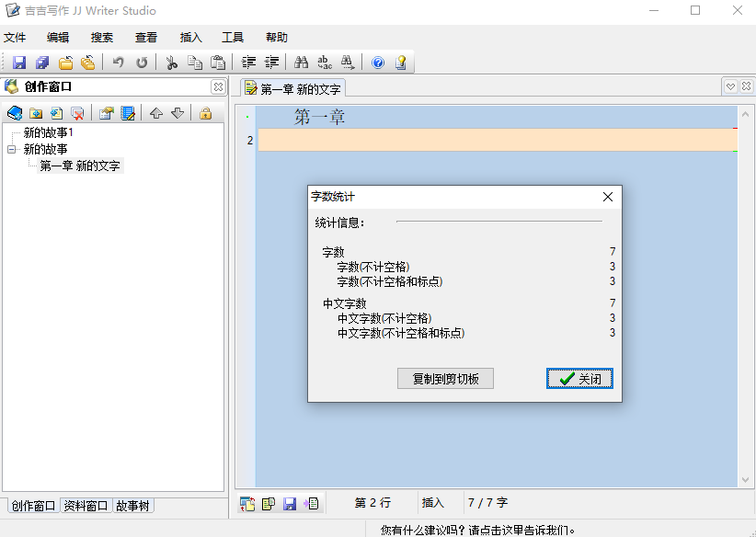This screenshot has width=756, height=537.
Task: Click the blue question mark Help icon
Action: point(378,63)
